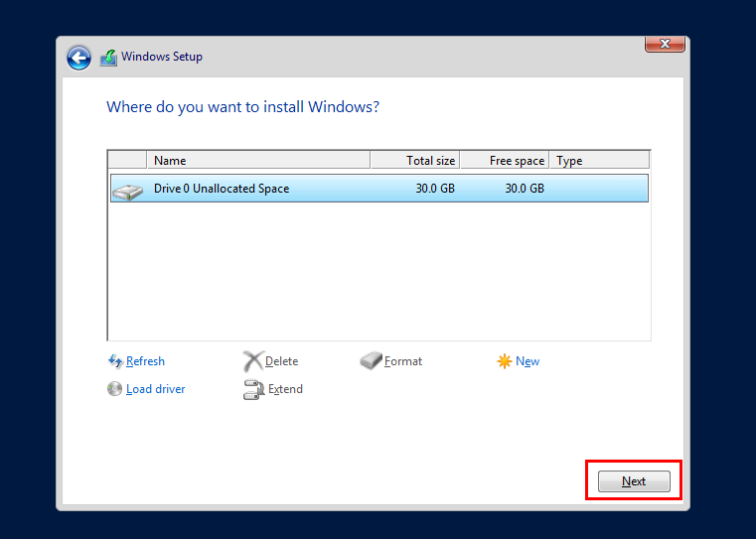The width and height of the screenshot is (756, 539).
Task: Click the hard drive icon in the Drive 0 row
Action: pos(128,192)
